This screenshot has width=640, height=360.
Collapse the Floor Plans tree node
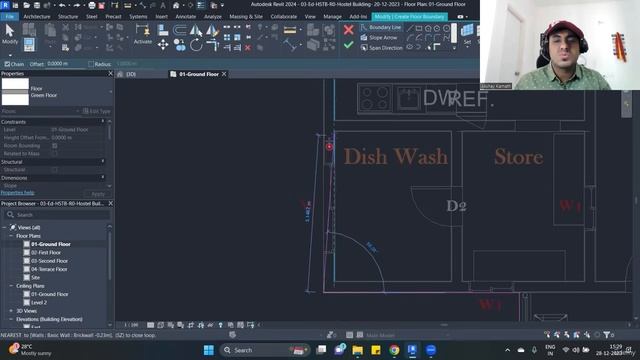(x=11, y=236)
